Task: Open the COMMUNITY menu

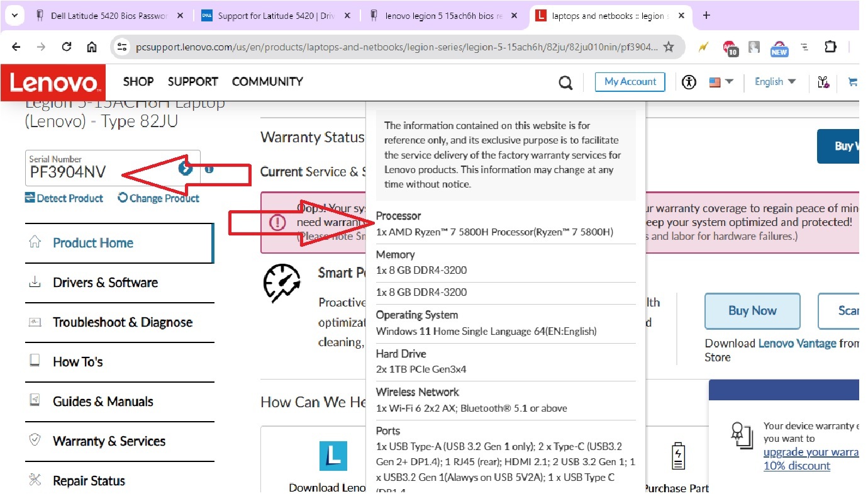Action: [267, 82]
